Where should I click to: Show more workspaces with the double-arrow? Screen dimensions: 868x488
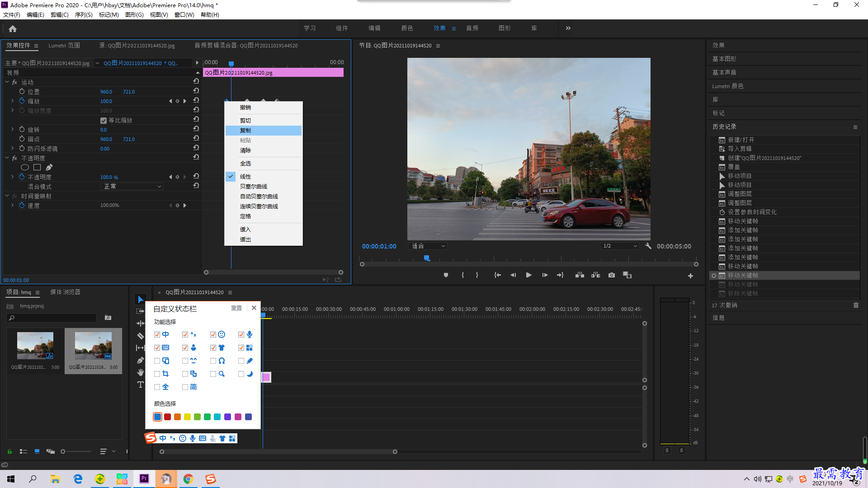[568, 28]
